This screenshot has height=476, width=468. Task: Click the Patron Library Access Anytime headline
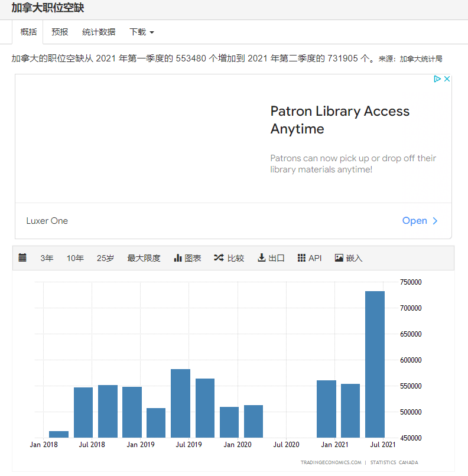(340, 120)
